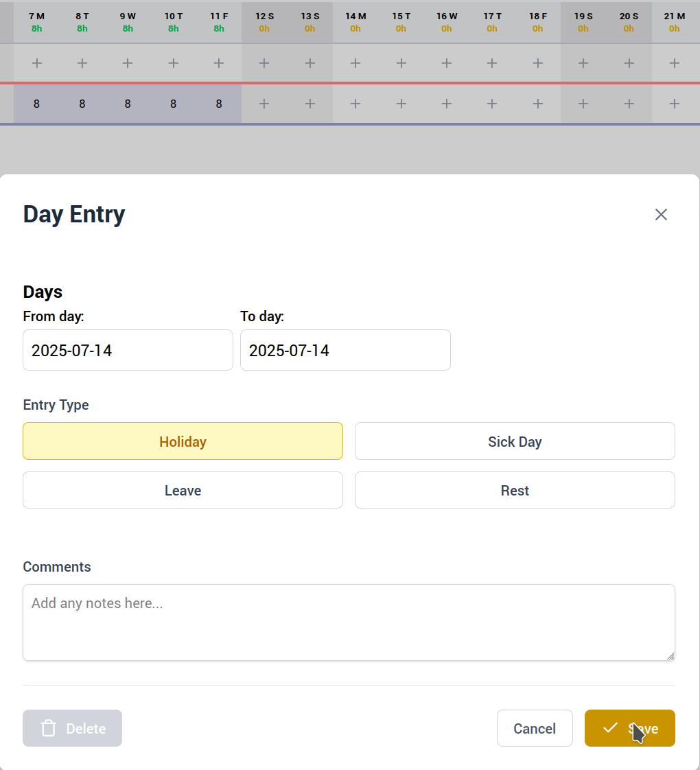
Task: Open the To day date field
Action: [x=345, y=350]
